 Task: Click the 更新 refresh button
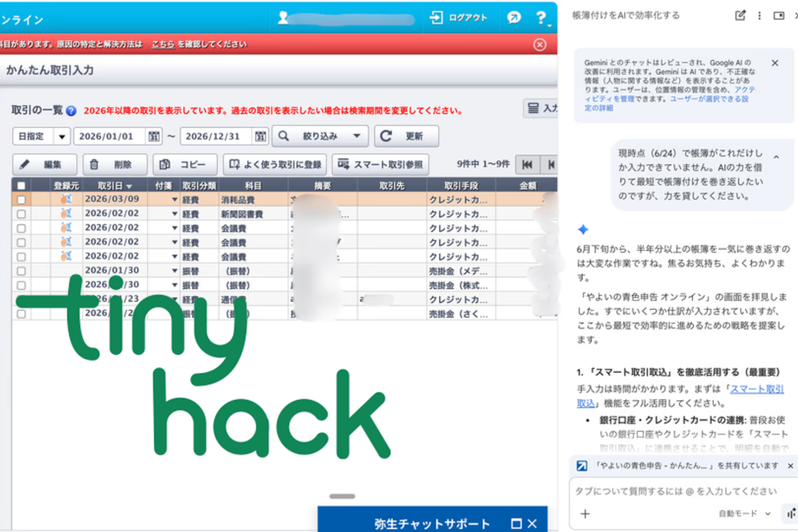pyautogui.click(x=406, y=136)
